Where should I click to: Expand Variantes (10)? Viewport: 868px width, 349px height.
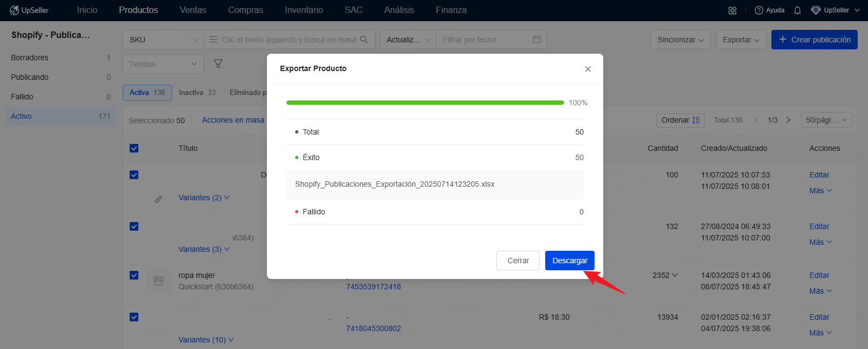(x=206, y=340)
